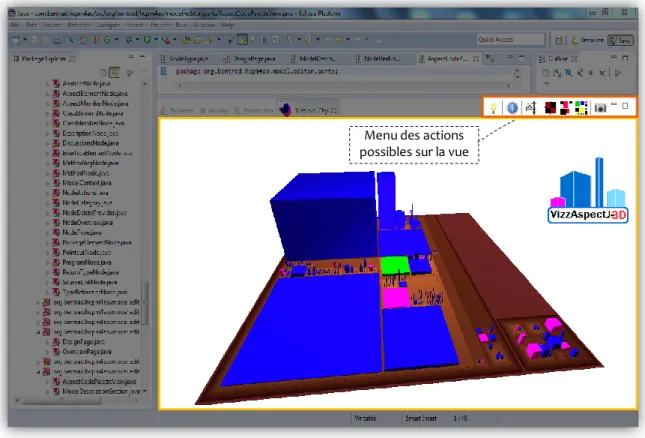Select the Package Explorer view tab
645x438 pixels.
44,59
